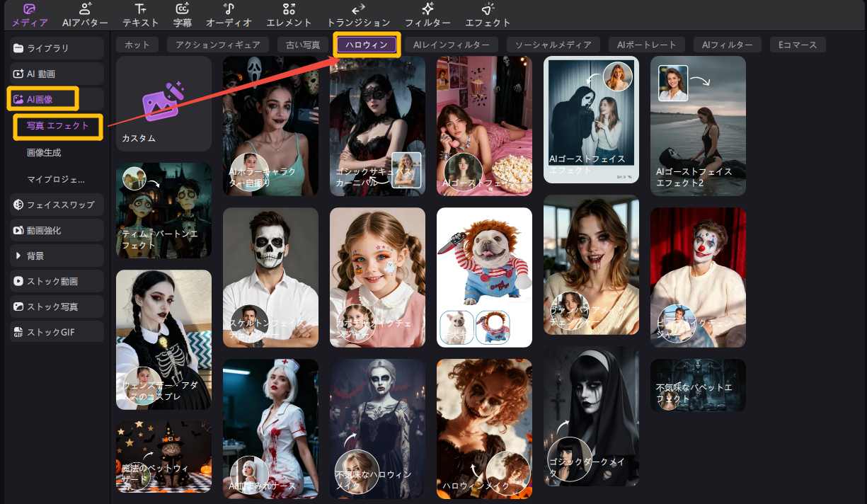This screenshot has width=867, height=504.
Task: Open the エレメント panel
Action: click(289, 10)
